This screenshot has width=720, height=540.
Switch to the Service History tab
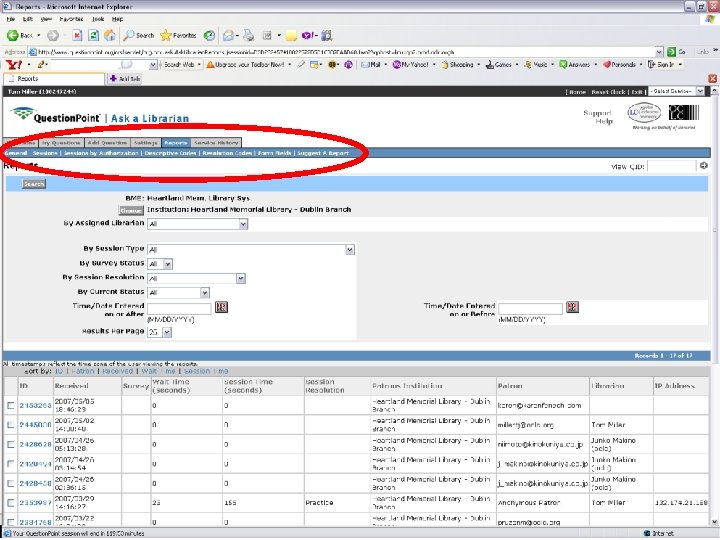(216, 143)
